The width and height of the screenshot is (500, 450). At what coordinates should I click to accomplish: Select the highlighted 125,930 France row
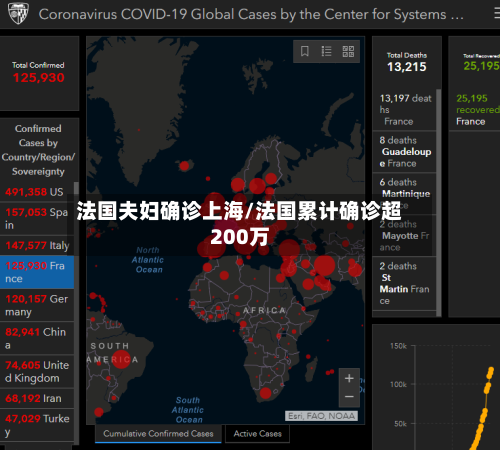pos(37,272)
